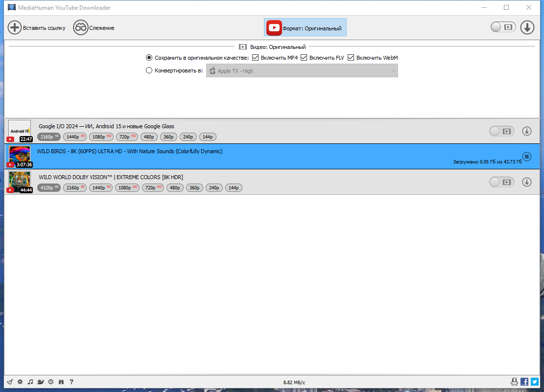Click the Google I/O 2024 video title
The width and height of the screenshot is (544, 392).
point(106,126)
